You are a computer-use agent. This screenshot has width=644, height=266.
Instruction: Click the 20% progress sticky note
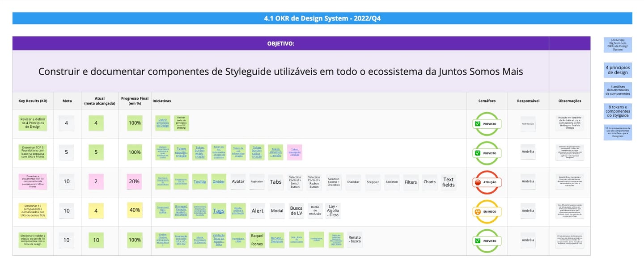(x=135, y=182)
